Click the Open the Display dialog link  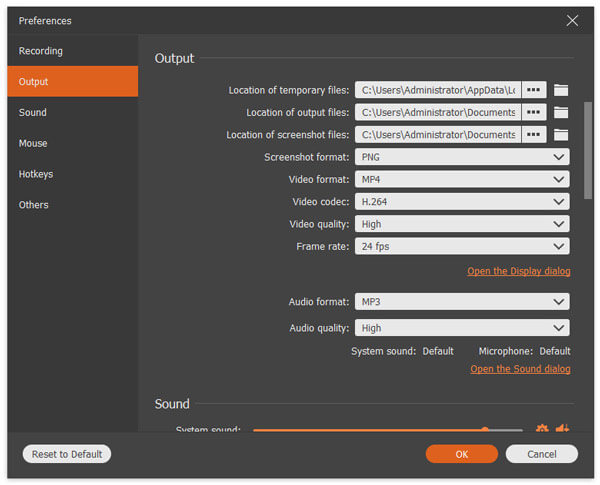(x=518, y=271)
